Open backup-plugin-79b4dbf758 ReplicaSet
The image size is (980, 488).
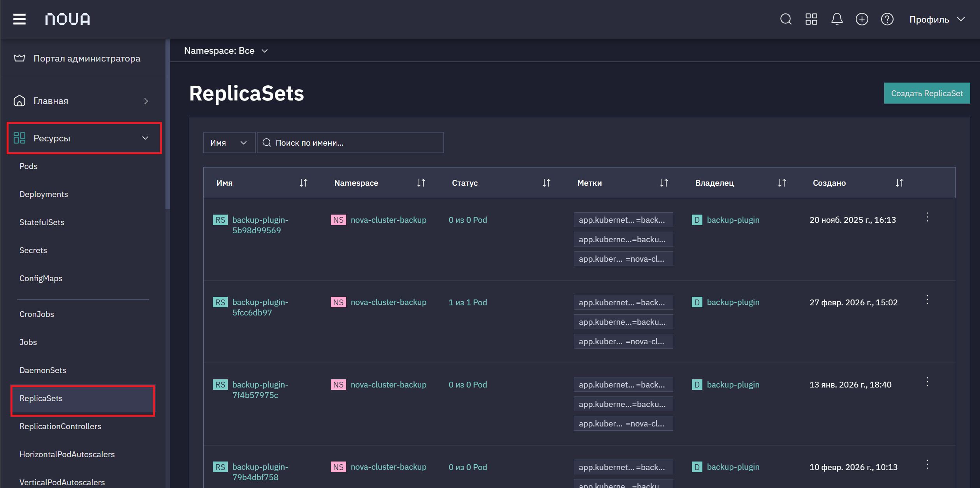tap(260, 472)
